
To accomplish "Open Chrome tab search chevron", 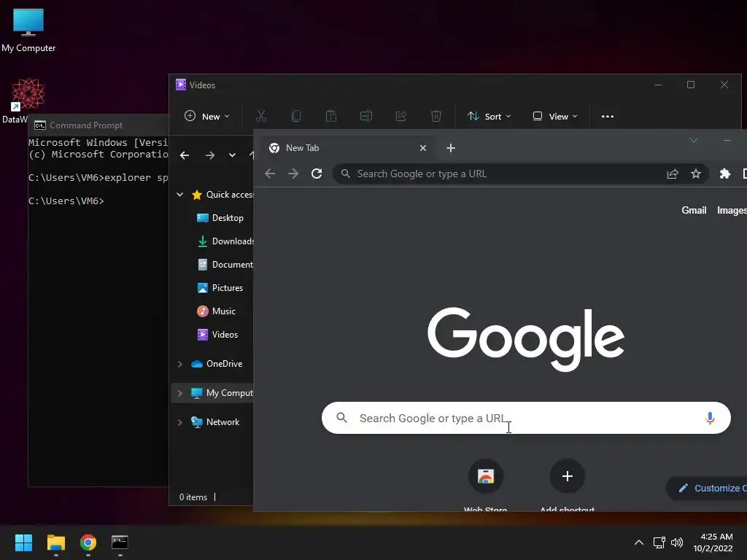I will click(694, 140).
